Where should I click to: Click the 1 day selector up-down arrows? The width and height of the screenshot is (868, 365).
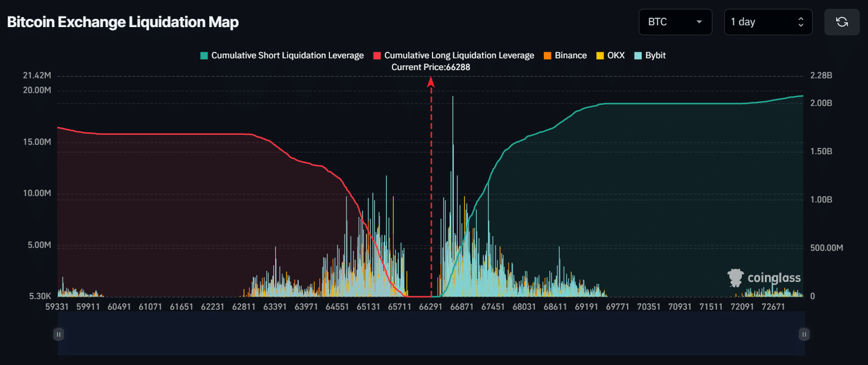point(801,22)
